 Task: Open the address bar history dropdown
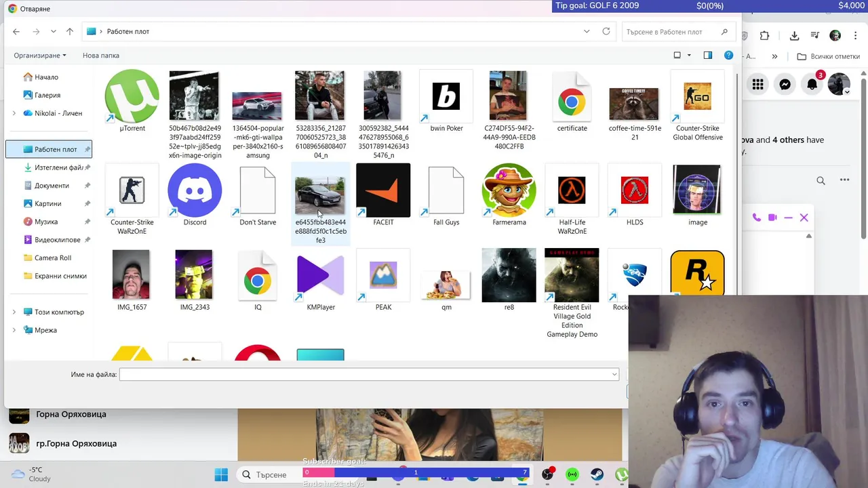(x=587, y=32)
